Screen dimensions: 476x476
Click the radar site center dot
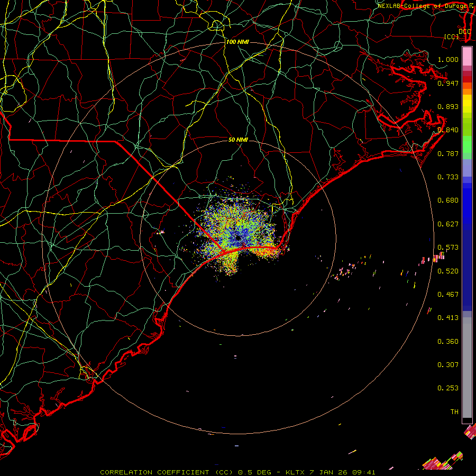point(238,237)
